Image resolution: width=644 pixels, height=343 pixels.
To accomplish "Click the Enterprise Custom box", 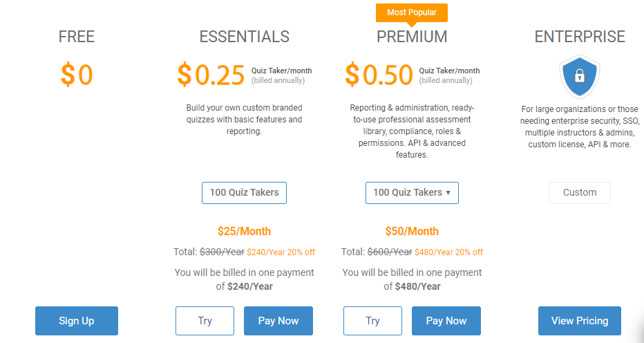I will click(580, 193).
